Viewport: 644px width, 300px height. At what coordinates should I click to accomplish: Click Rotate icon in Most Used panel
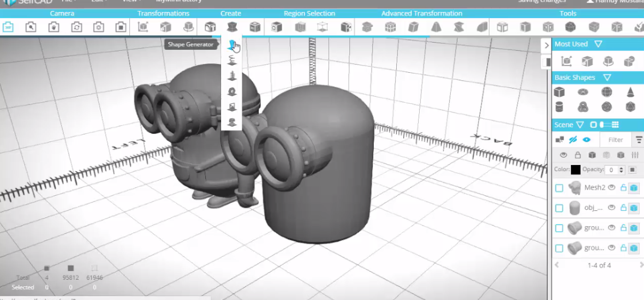click(x=609, y=62)
